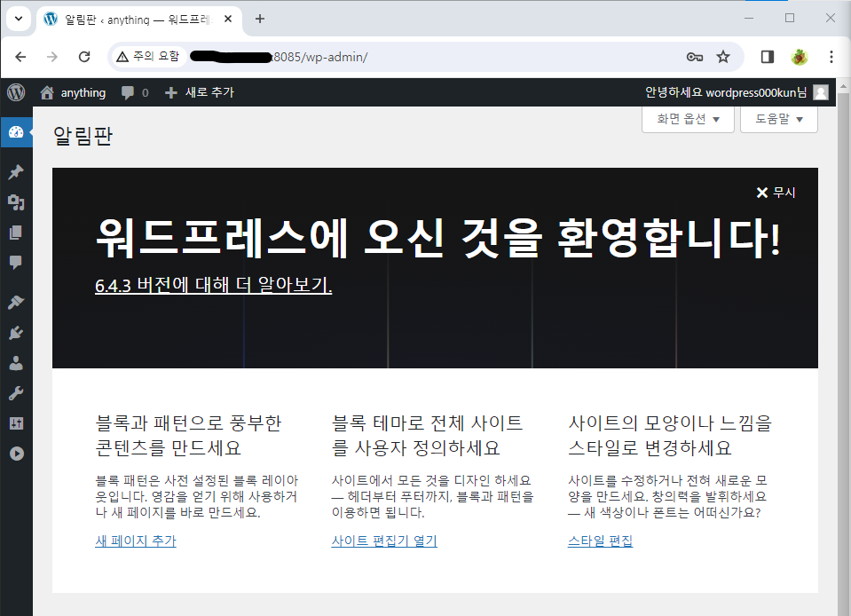Click the '워드프레스에 오신 것을 환영합니다!' banner title
851x616 pixels.
point(438,238)
